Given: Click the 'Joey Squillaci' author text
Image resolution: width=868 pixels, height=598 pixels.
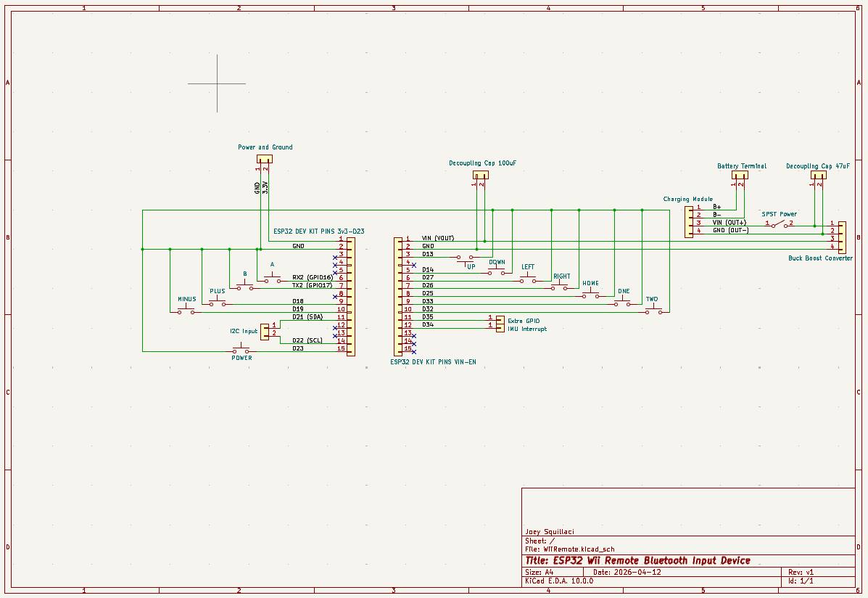Looking at the screenshot, I should 550,531.
